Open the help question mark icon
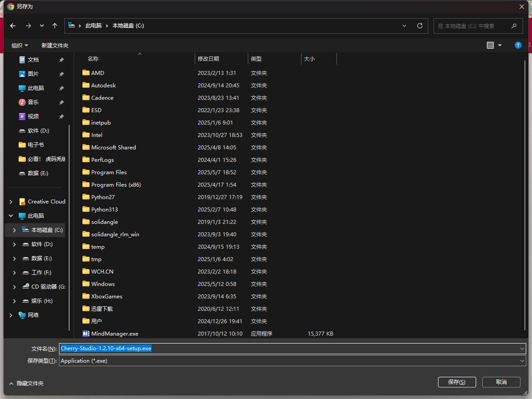532x399 pixels. pyautogui.click(x=518, y=45)
